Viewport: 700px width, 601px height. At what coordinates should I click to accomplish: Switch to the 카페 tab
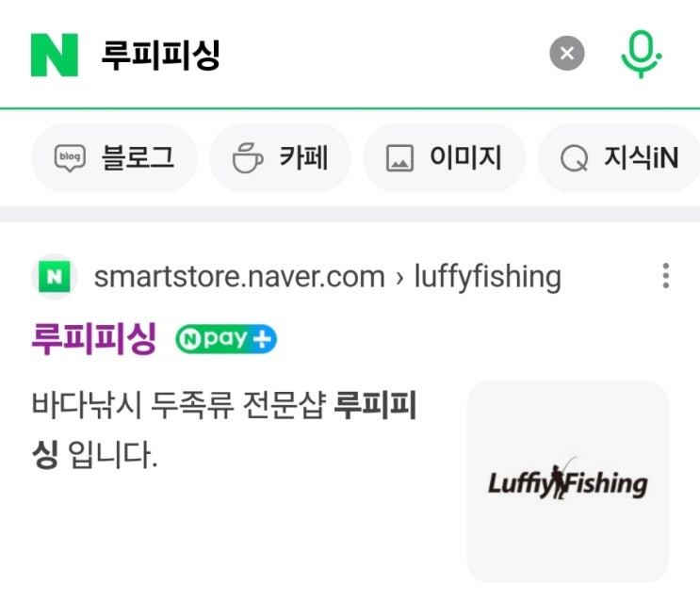[x=281, y=157]
